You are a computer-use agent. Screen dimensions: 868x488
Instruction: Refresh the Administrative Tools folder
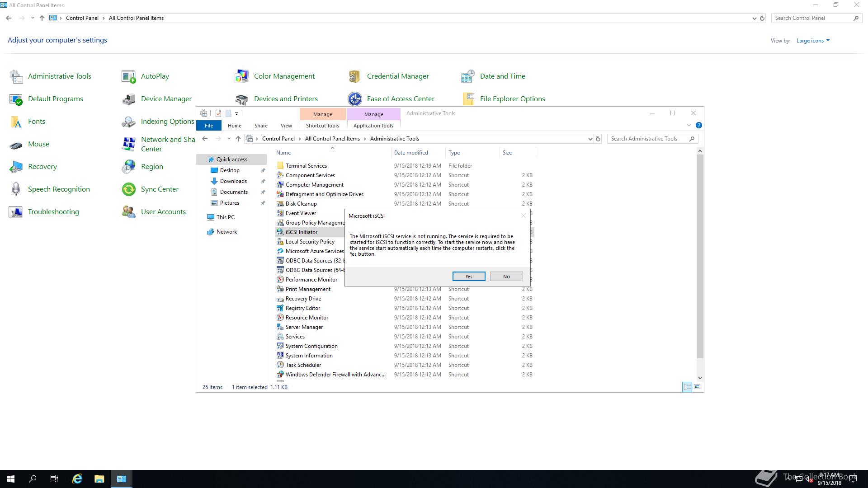[x=598, y=139]
